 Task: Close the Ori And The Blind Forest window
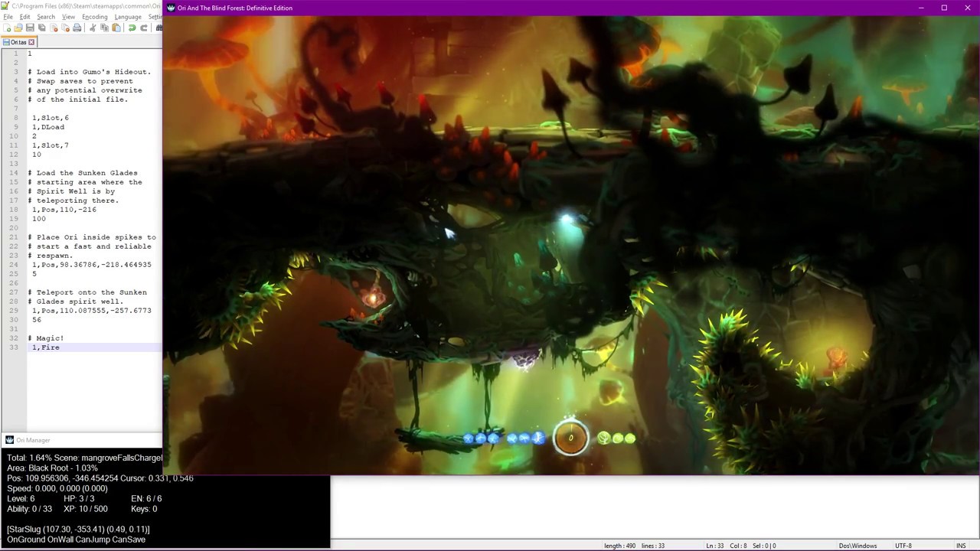pyautogui.click(x=967, y=8)
